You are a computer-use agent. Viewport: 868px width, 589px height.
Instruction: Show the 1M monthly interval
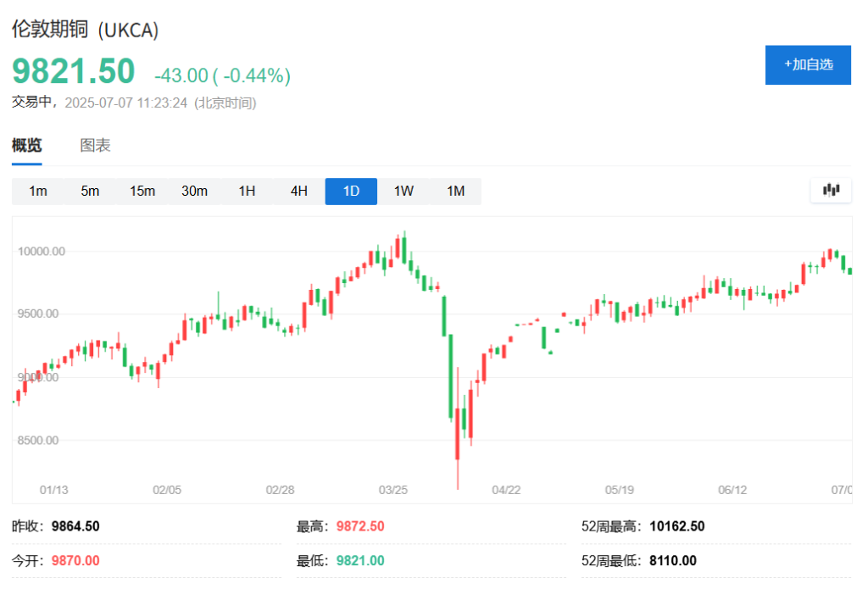tap(456, 192)
